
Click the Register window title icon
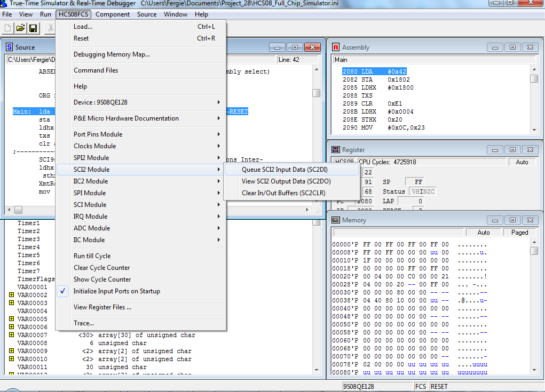click(x=336, y=150)
